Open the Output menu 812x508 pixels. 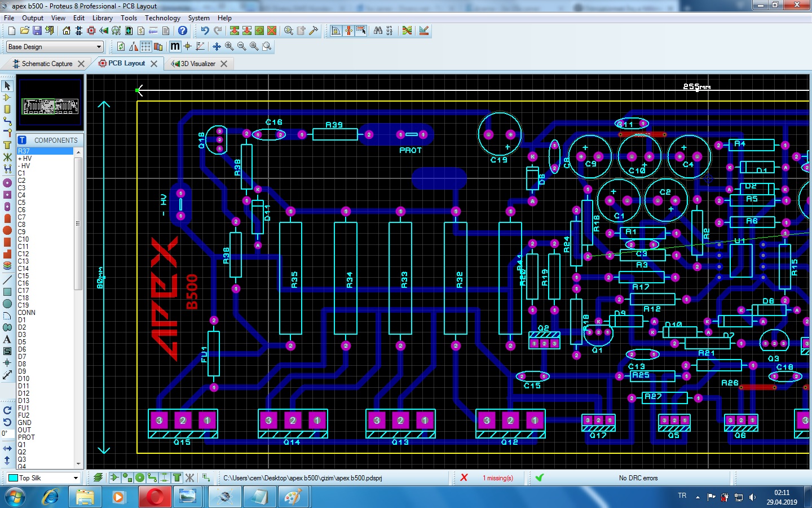[x=33, y=18]
